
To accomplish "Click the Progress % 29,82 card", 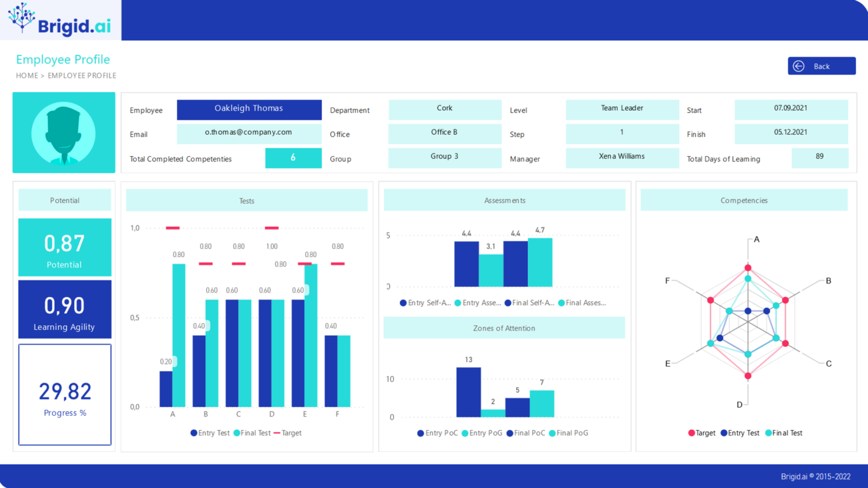I will tap(65, 395).
